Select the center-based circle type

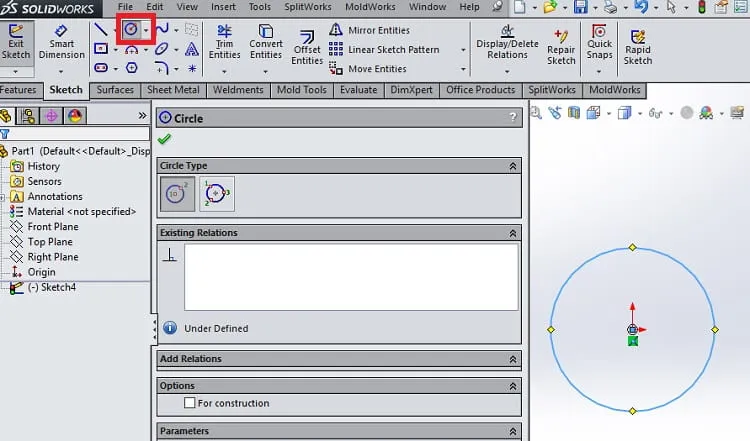pos(177,194)
